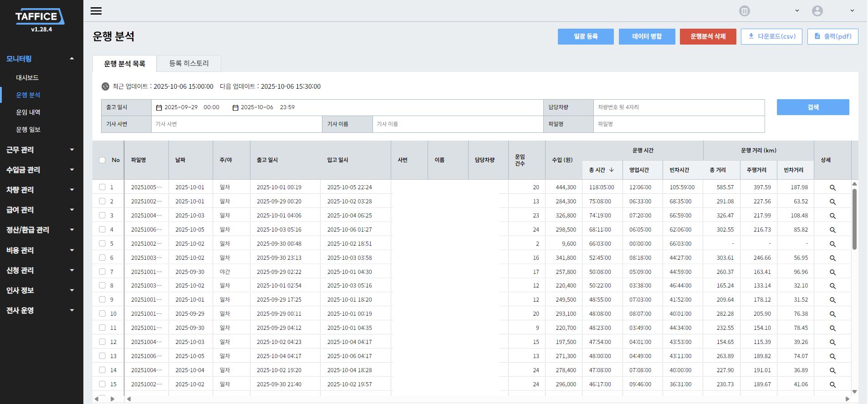Click the user profile avatar icon
Viewport: 868px width, 404px height.
pos(817,11)
